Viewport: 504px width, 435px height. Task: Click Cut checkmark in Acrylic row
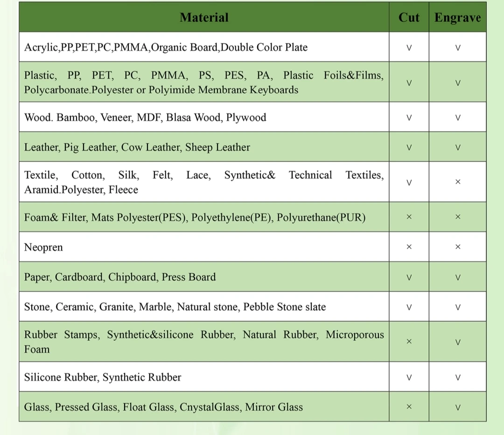pyautogui.click(x=409, y=48)
